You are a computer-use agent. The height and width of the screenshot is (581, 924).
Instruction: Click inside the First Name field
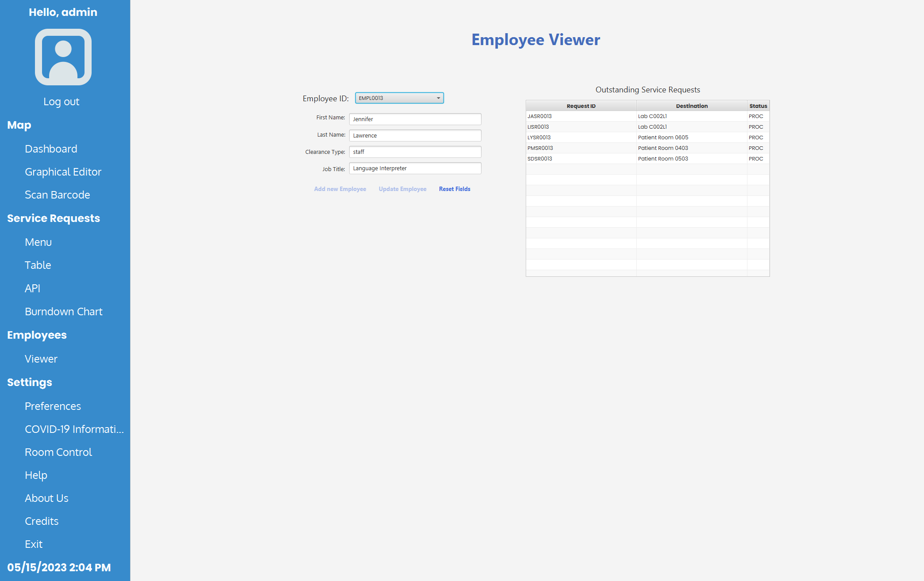click(415, 118)
